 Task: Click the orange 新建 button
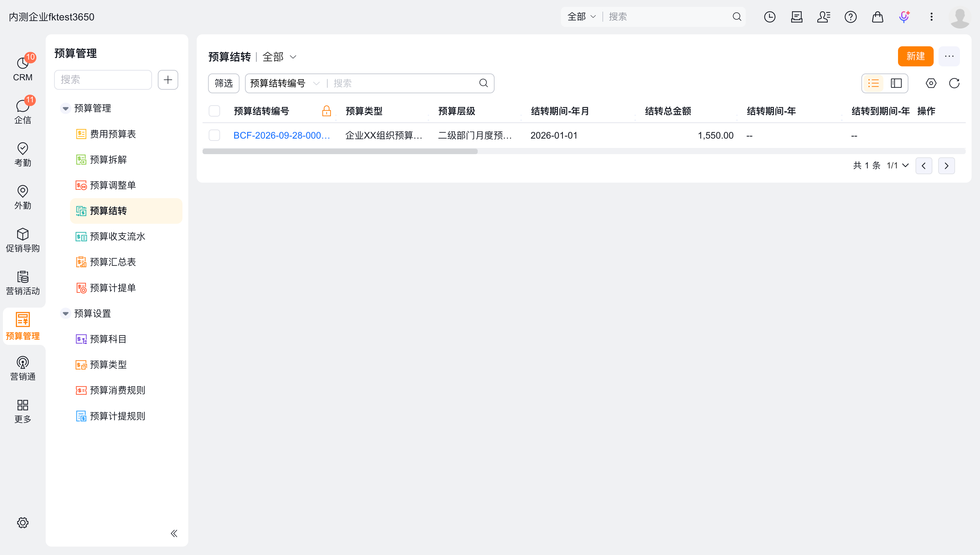click(916, 56)
